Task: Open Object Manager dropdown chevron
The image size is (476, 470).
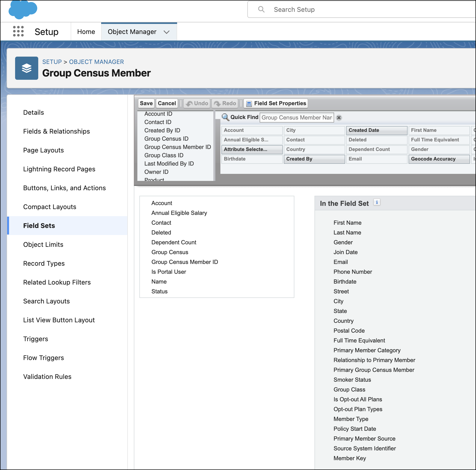Action: coord(167,32)
